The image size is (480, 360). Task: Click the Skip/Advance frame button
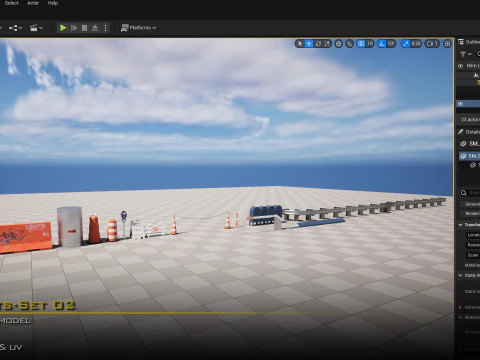tap(74, 28)
